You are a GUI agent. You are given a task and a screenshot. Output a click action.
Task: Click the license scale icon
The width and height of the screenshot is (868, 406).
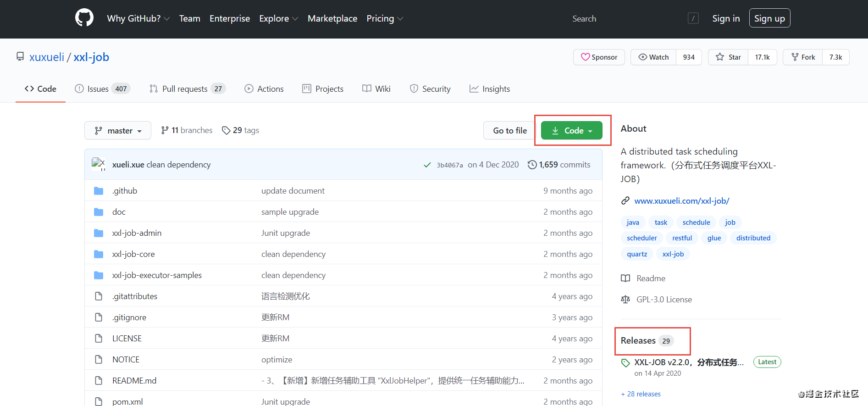[x=625, y=300]
